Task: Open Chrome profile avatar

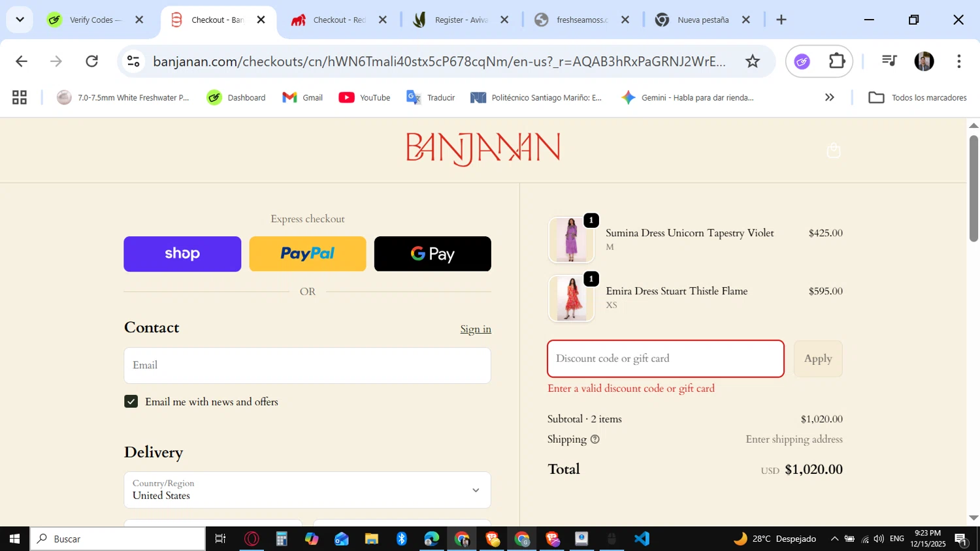Action: point(924,61)
